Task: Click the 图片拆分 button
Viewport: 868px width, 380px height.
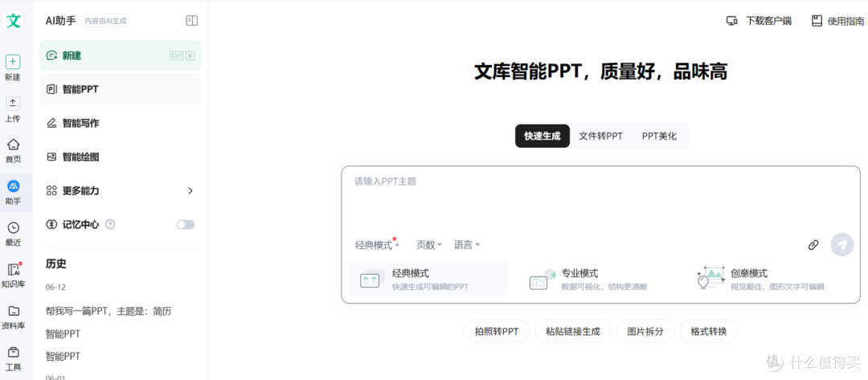Action: (645, 332)
